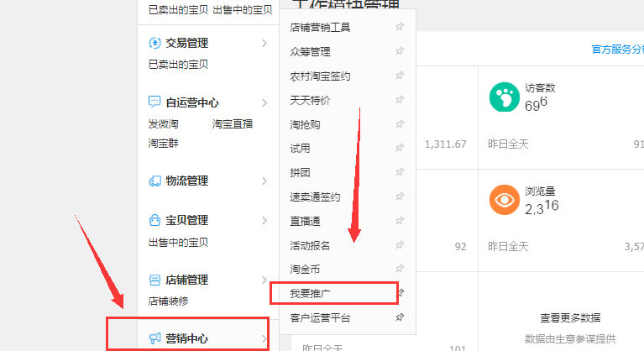This screenshot has height=351, width=644.
Task: Expand 交易管理 with its chevron
Action: [264, 43]
